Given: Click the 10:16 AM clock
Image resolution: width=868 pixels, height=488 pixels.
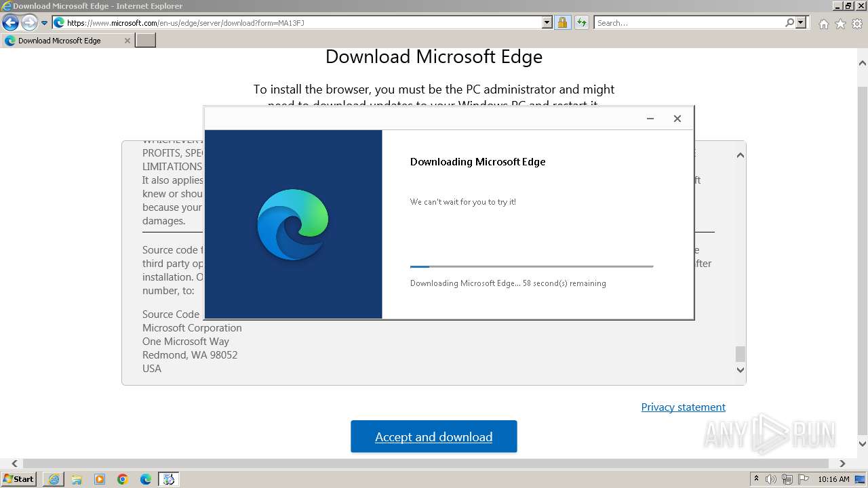Looking at the screenshot, I should [x=833, y=479].
